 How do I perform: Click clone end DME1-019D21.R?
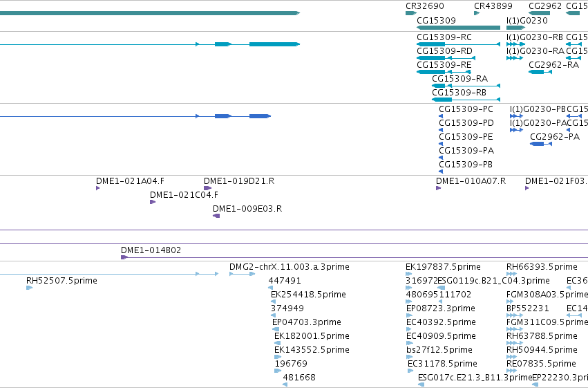[239, 181]
